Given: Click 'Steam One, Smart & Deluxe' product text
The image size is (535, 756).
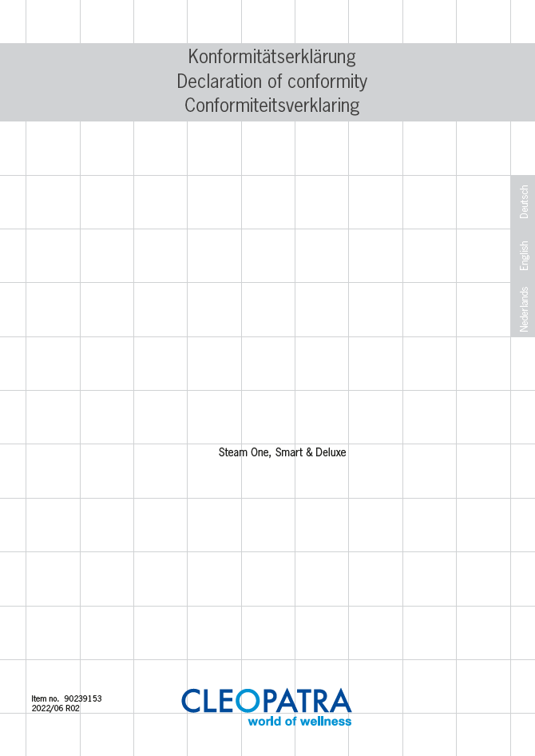Looking at the screenshot, I should coord(282,452).
